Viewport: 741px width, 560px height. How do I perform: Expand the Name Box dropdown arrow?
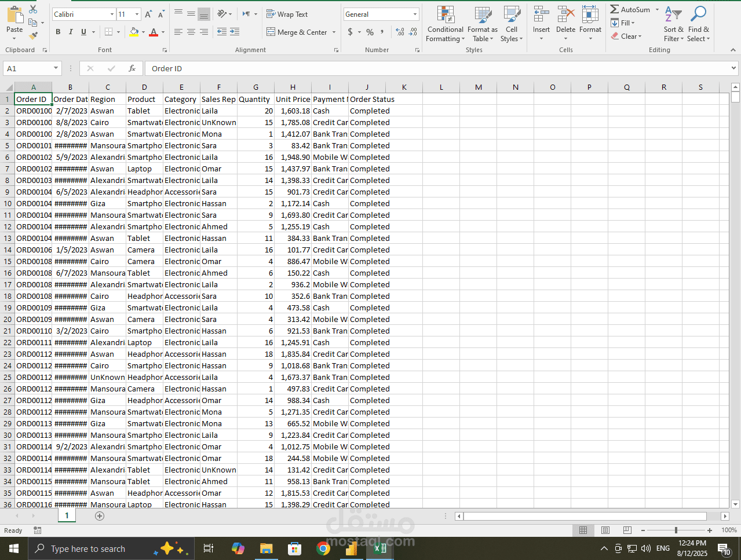point(56,68)
